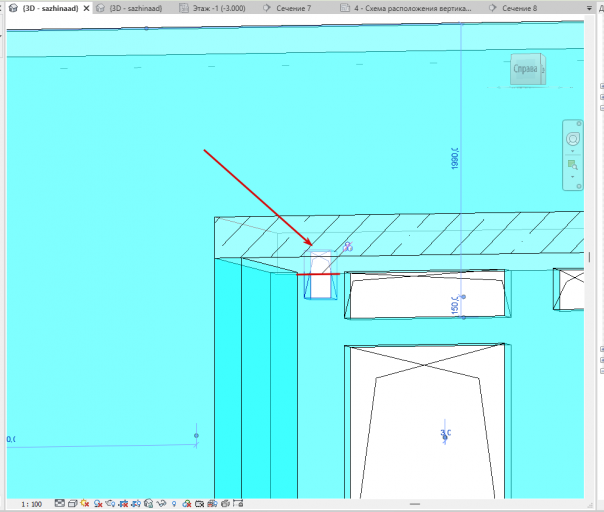
Task: Toggle the Sun Path off icon
Action: pyautogui.click(x=85, y=504)
